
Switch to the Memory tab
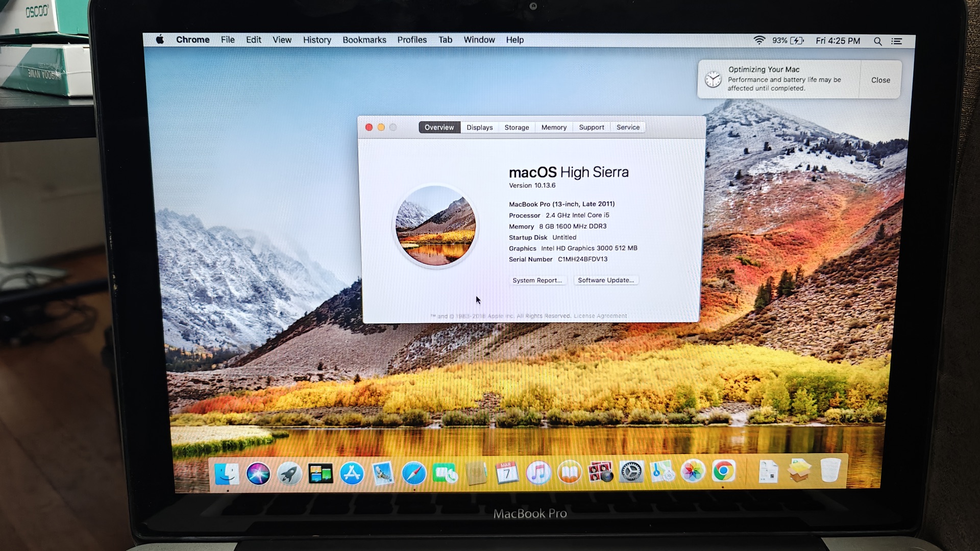tap(554, 128)
